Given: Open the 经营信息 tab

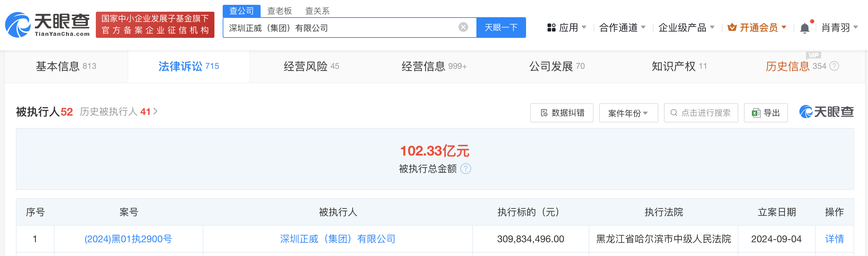Looking at the screenshot, I should (x=434, y=66).
